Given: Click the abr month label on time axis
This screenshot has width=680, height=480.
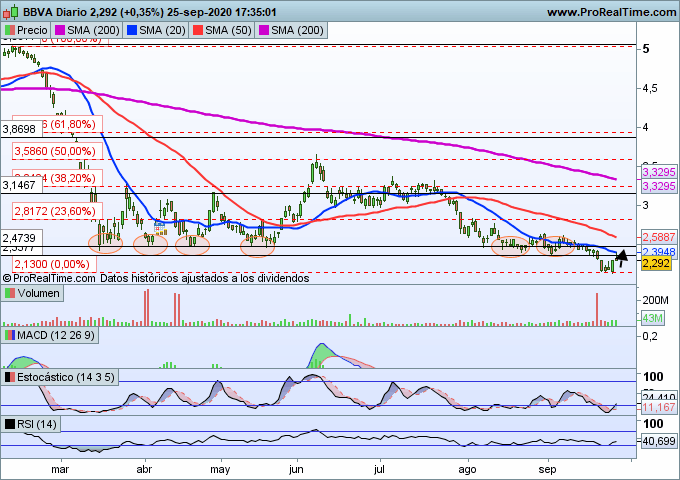Looking at the screenshot, I should 144,469.
